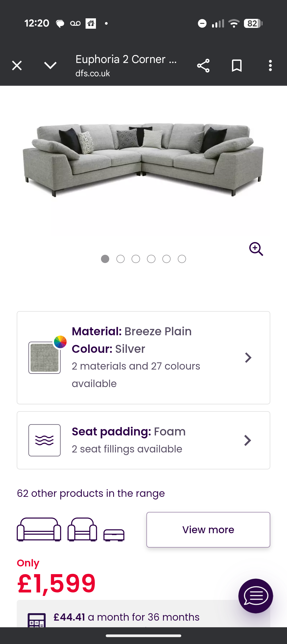Select the sofa icon in range
This screenshot has width=287, height=644.
[39, 529]
